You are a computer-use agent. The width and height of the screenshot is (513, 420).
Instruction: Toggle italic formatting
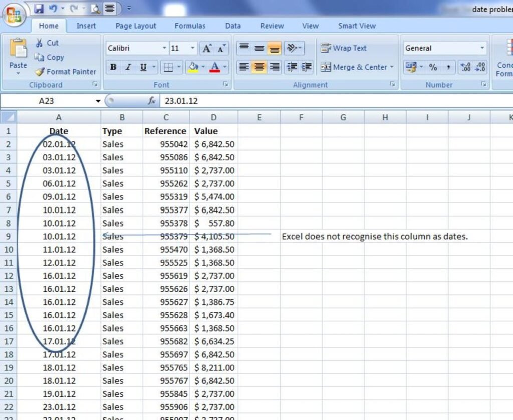(x=128, y=67)
